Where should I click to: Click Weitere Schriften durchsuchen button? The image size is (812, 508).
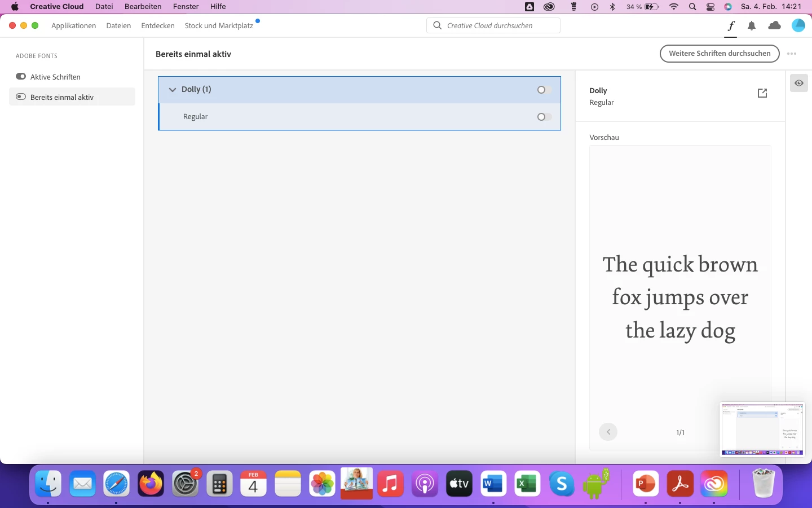coord(720,54)
